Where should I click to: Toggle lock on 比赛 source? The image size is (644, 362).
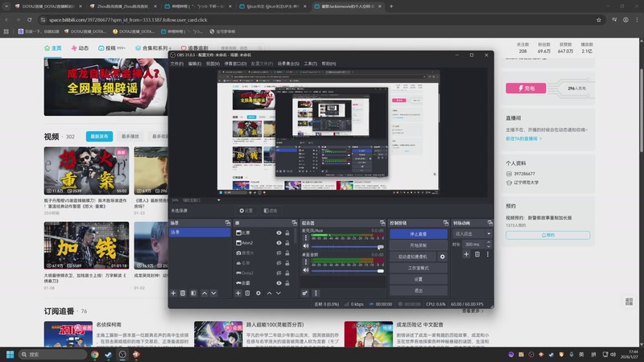point(287,232)
